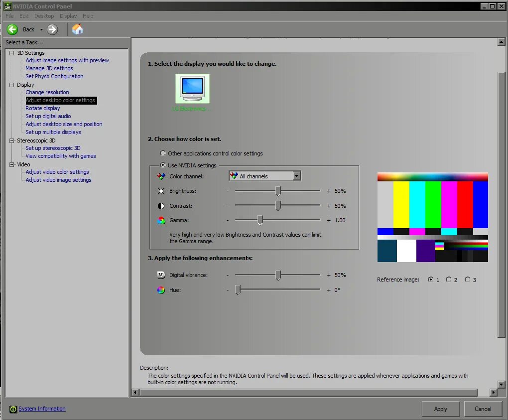508x420 pixels.
Task: Click the Hue color wheel icon
Action: point(161,290)
